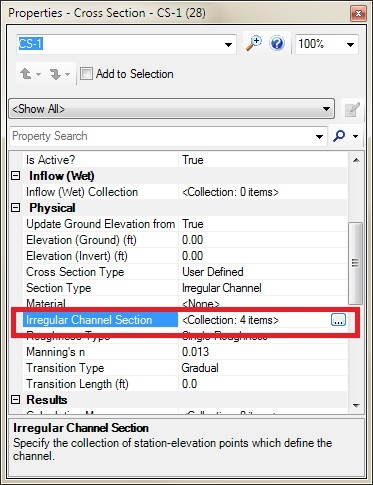The width and height of the screenshot is (373, 485).
Task: Go to previous element using up arrow icon
Action: click(26, 74)
